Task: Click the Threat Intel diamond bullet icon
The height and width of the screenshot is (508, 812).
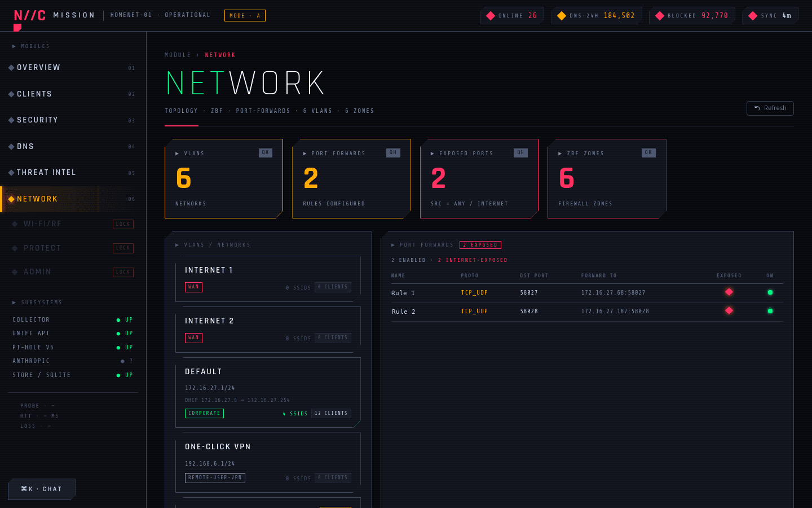Action: (11, 173)
